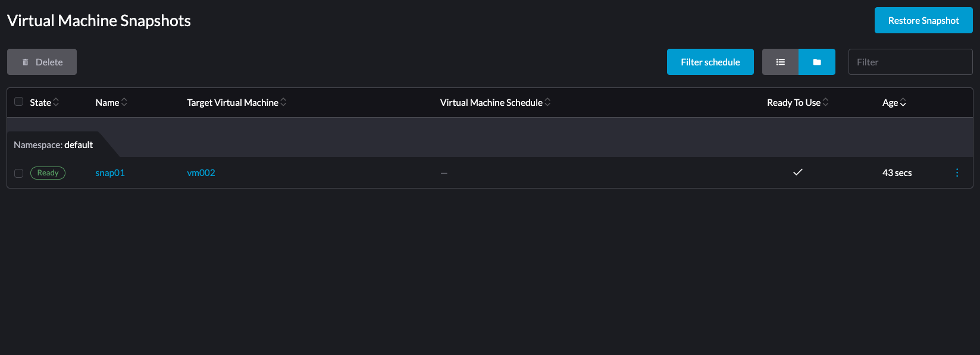Toggle the select-all checkbox in table header
The height and width of the screenshot is (355, 980).
point(18,102)
